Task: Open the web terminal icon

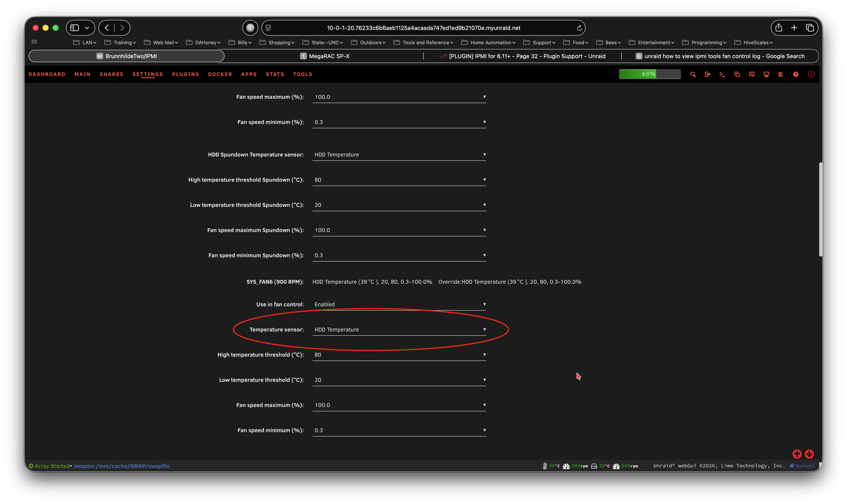Action: pyautogui.click(x=722, y=74)
